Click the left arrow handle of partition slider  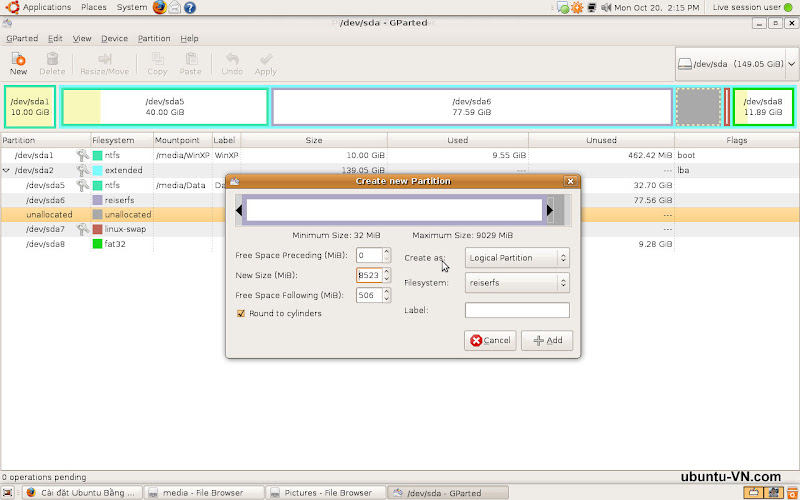tap(239, 210)
